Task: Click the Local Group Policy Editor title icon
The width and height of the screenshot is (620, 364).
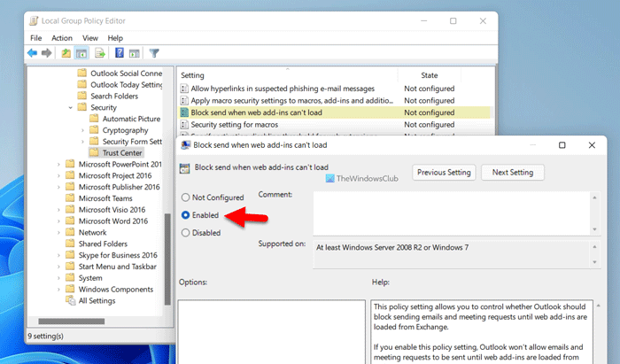Action: tap(34, 20)
